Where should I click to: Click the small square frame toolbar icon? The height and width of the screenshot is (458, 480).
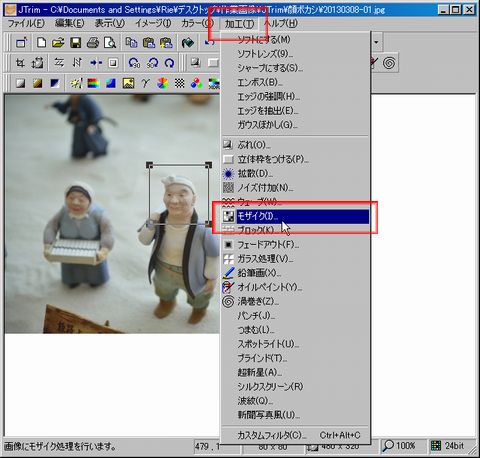coord(113,63)
